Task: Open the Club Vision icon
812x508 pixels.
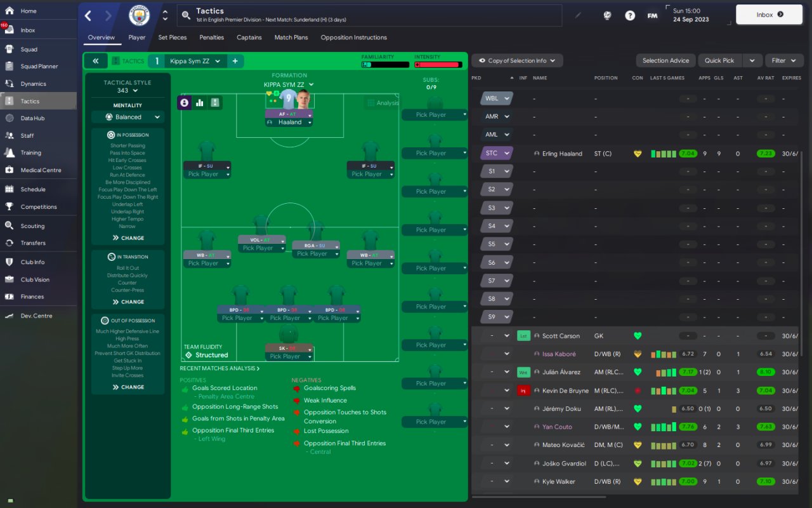Action: (9, 279)
